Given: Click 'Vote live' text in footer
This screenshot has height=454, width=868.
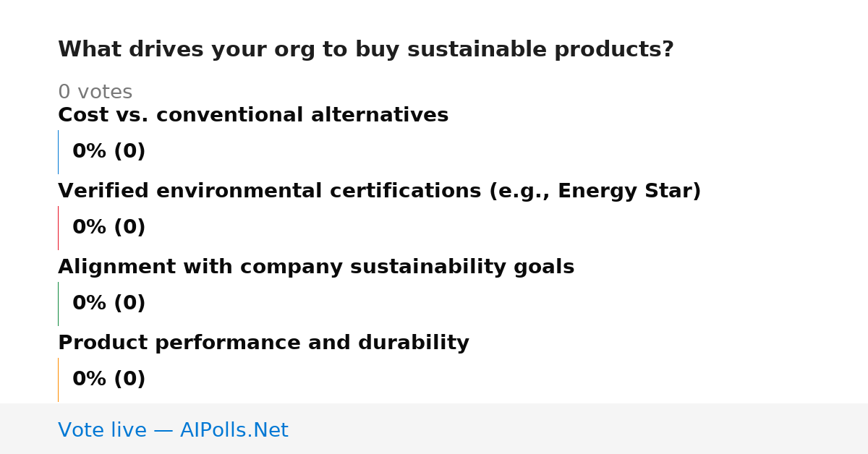Looking at the screenshot, I should 102,430.
